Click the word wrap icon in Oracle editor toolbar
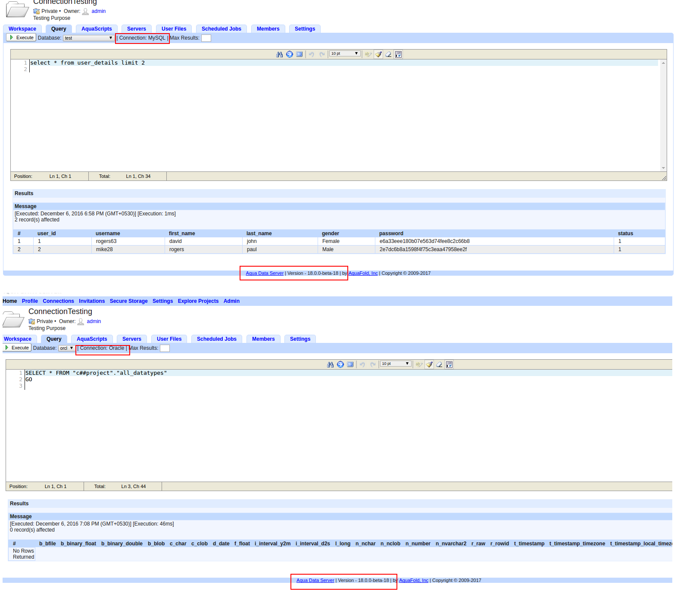 449,364
